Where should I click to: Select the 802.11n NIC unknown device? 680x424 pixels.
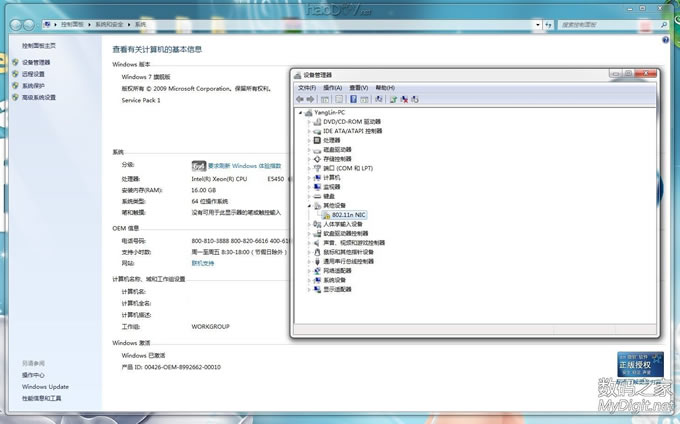coord(345,215)
